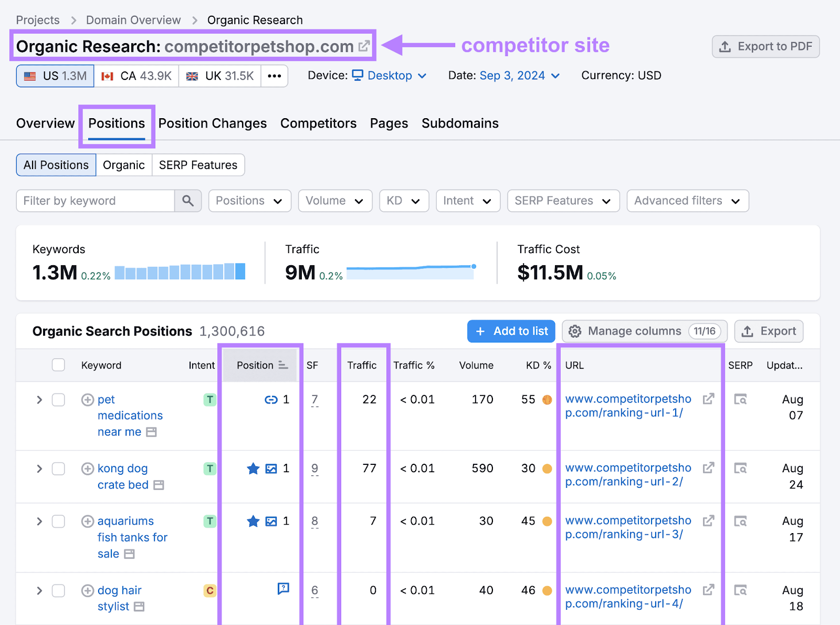Open Manage columns via the gear icon
The image size is (840, 625).
pyautogui.click(x=575, y=331)
